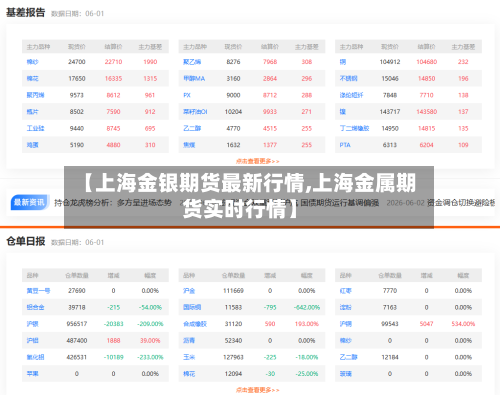The image size is (500, 395).
Task: Open the 甲醇MA commodity link
Action: [x=194, y=79]
